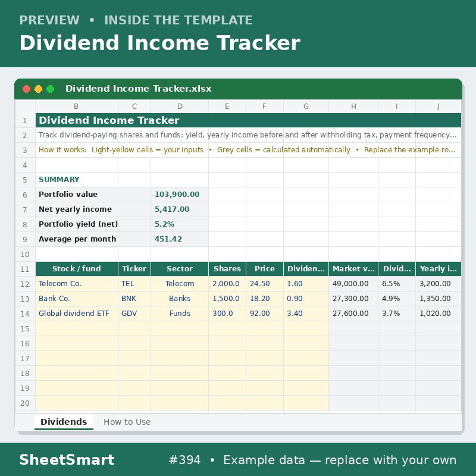This screenshot has width=476, height=476.
Task: Select the 2,000.0 shares cell
Action: click(227, 284)
